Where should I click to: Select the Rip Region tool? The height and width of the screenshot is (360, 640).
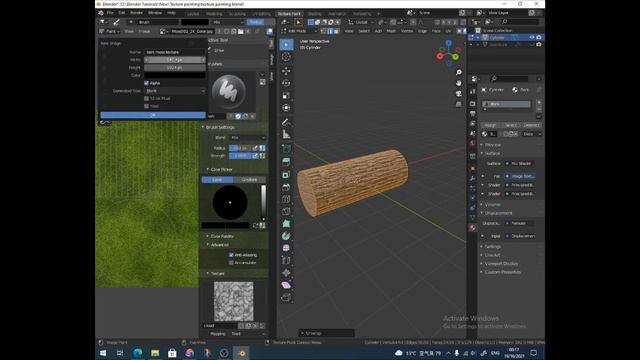click(286, 297)
